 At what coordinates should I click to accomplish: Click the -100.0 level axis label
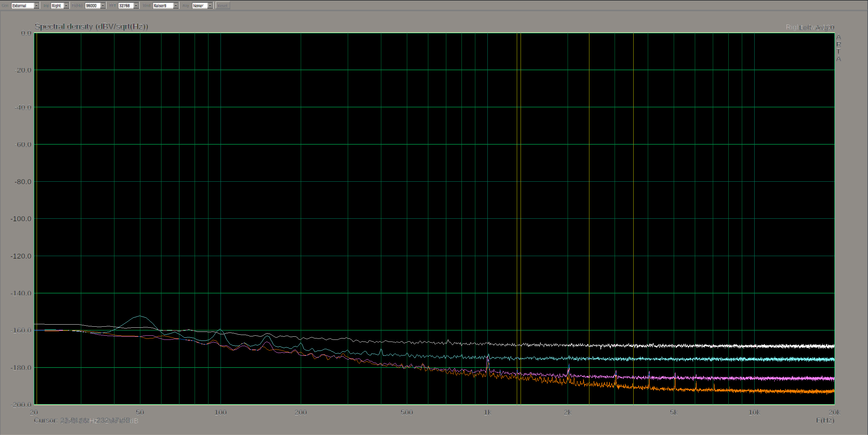click(21, 219)
